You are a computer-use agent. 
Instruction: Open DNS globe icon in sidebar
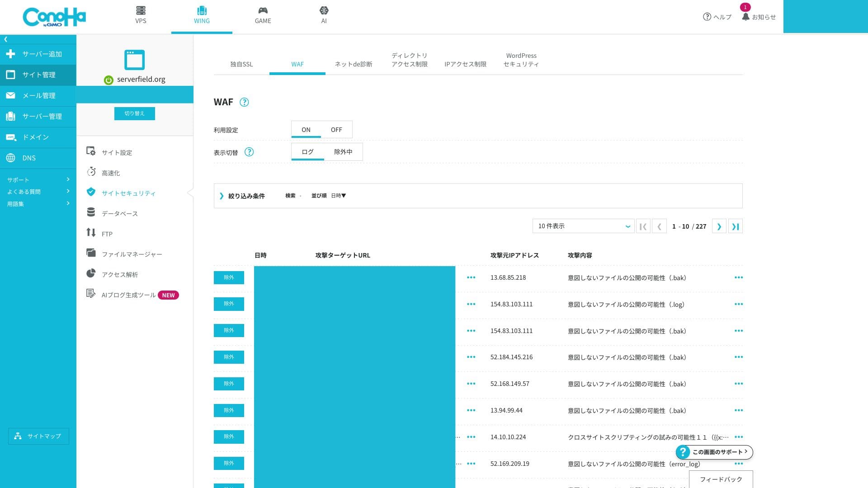(11, 158)
